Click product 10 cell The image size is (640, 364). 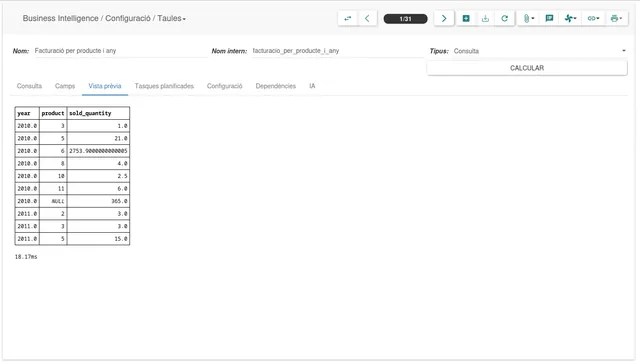53,176
